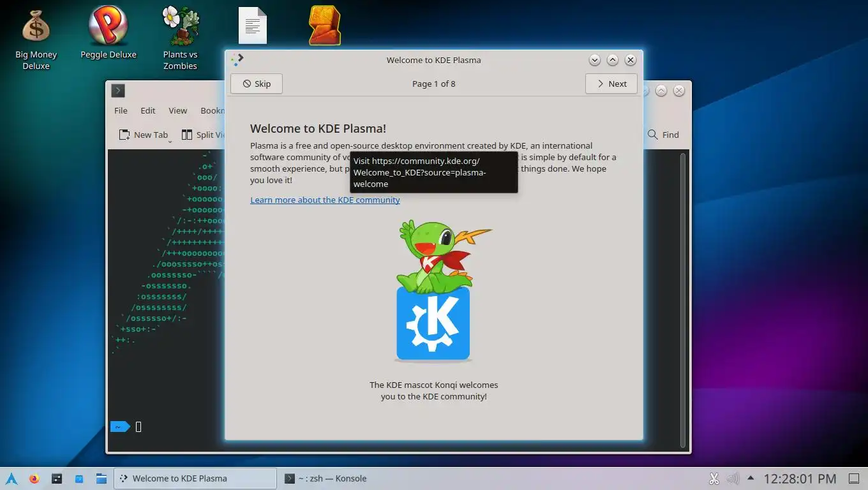This screenshot has height=490, width=868.
Task: Go to Next page in welcome wizard
Action: [x=611, y=84]
